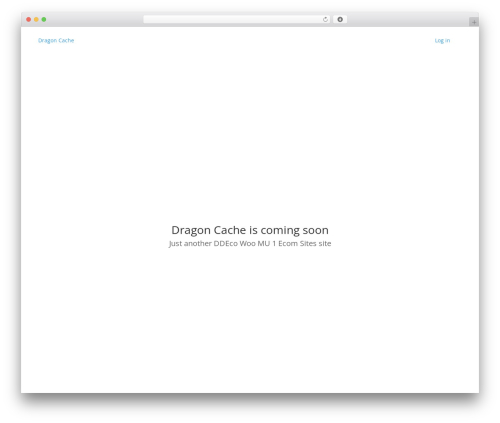Open the Dragon Cache site link
This screenshot has height=423, width=500.
pyautogui.click(x=56, y=40)
